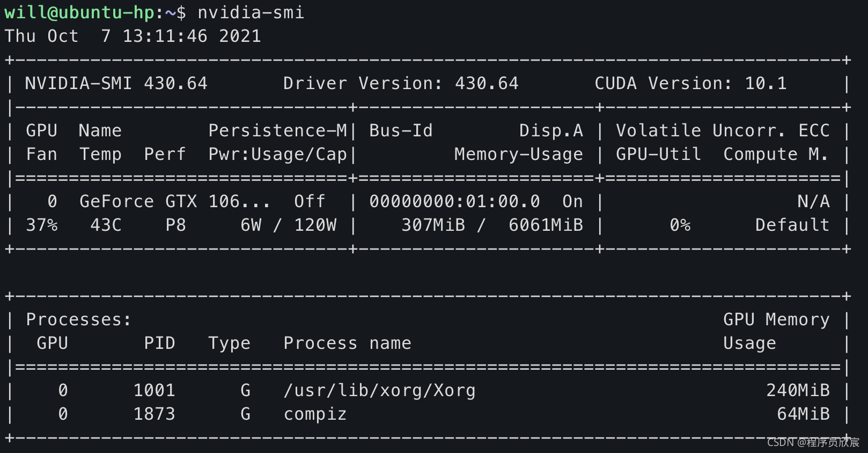Click GPU utilization value '0%'
The height and width of the screenshot is (453, 868).
(680, 225)
